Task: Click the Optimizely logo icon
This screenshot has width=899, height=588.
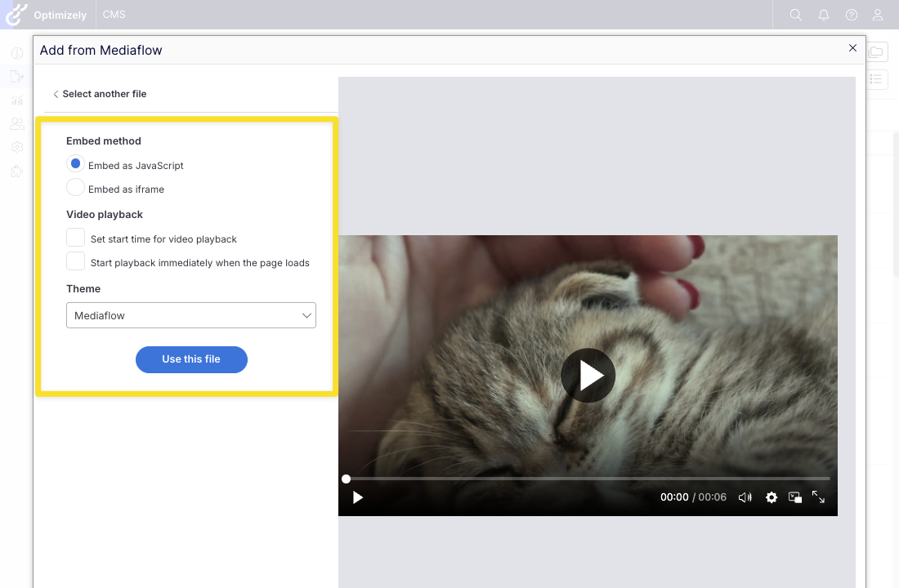Action: click(x=16, y=15)
